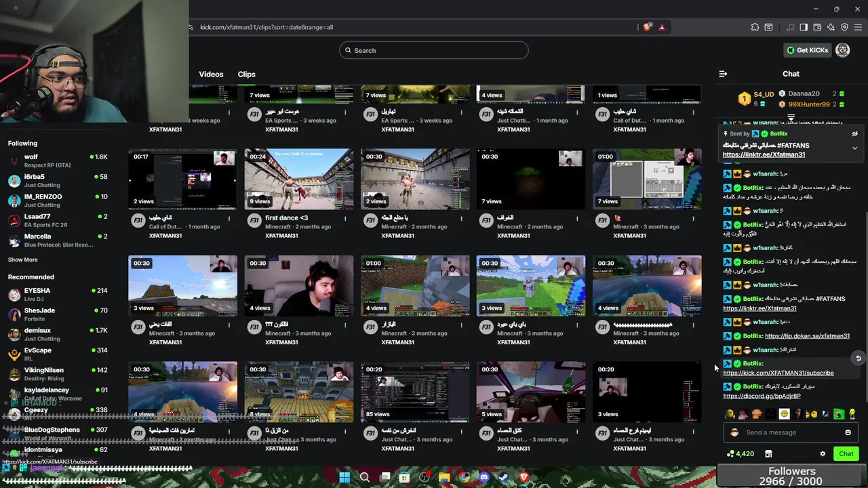Open options menu for 85 views clip

pyautogui.click(x=461, y=431)
